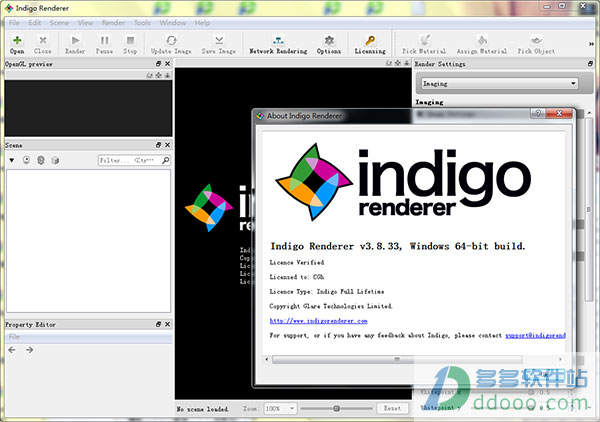This screenshot has height=422, width=600.
Task: Open the indigorenderer.com link in About dialog
Action: pyautogui.click(x=318, y=321)
